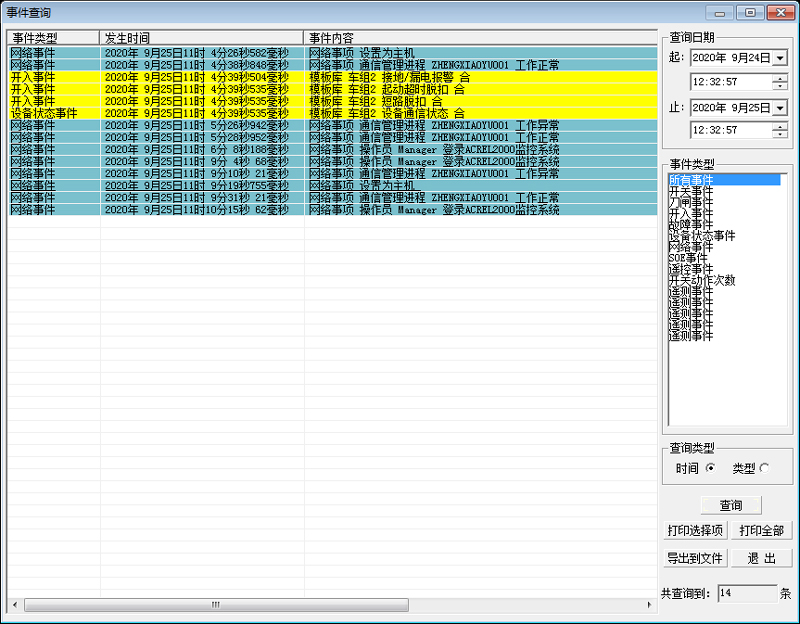Click the 共查询到 result count field
Image resolution: width=800 pixels, height=624 pixels.
point(747,593)
